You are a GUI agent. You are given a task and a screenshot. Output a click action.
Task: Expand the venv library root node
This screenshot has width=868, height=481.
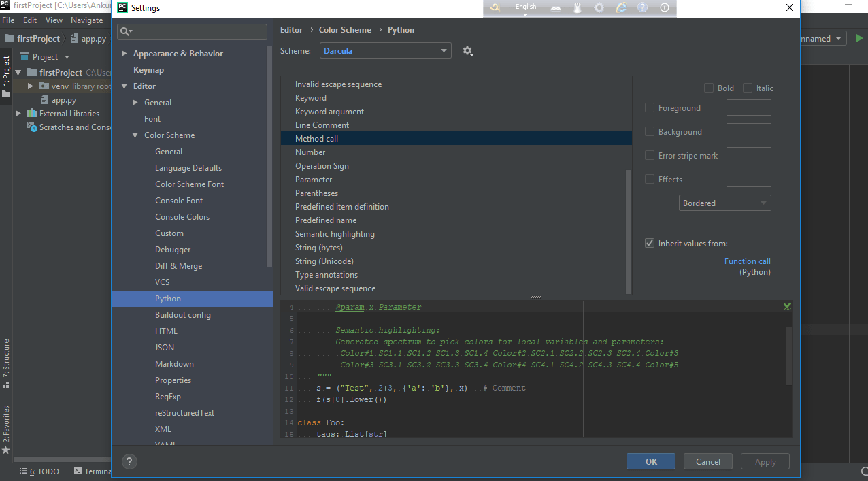pyautogui.click(x=30, y=86)
